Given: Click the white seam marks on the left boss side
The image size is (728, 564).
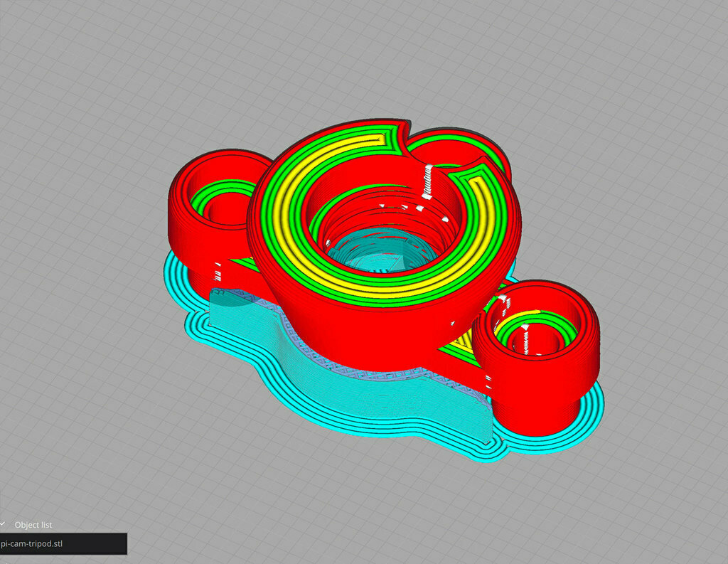Looking at the screenshot, I should coord(218,272).
